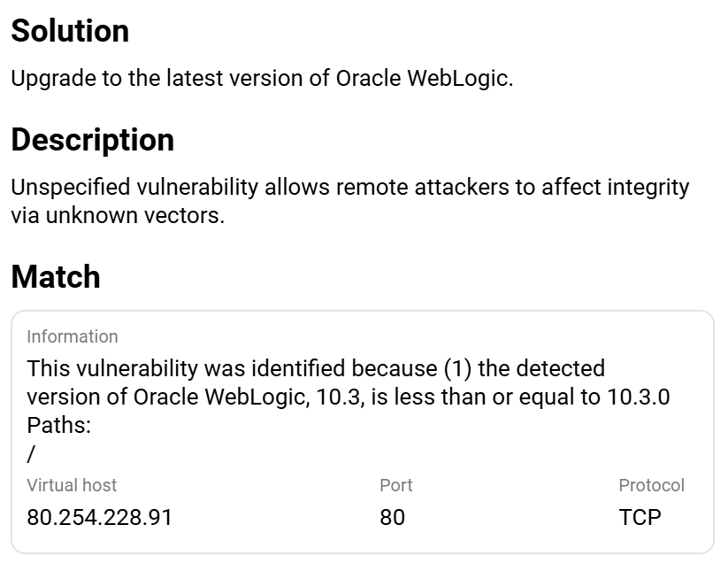Click the 'via unknown vectors.' line
This screenshot has height=571, width=728.
coord(118,215)
